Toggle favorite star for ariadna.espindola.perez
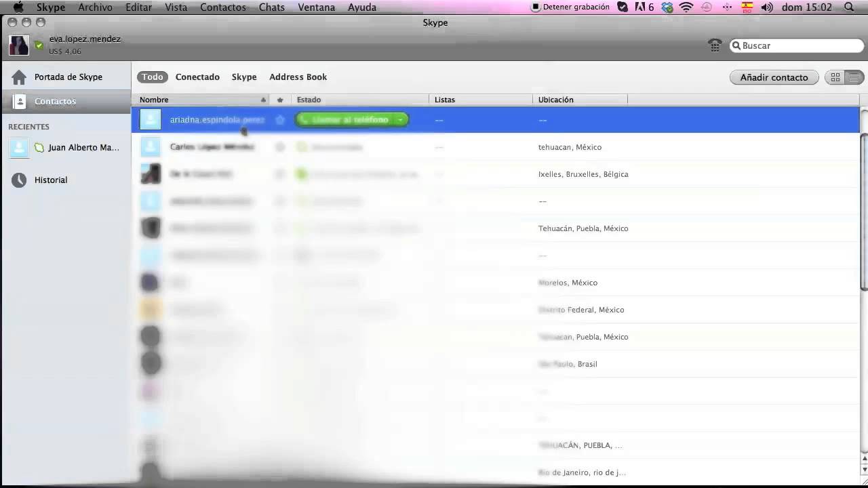Image resolution: width=868 pixels, height=488 pixels. coord(280,120)
